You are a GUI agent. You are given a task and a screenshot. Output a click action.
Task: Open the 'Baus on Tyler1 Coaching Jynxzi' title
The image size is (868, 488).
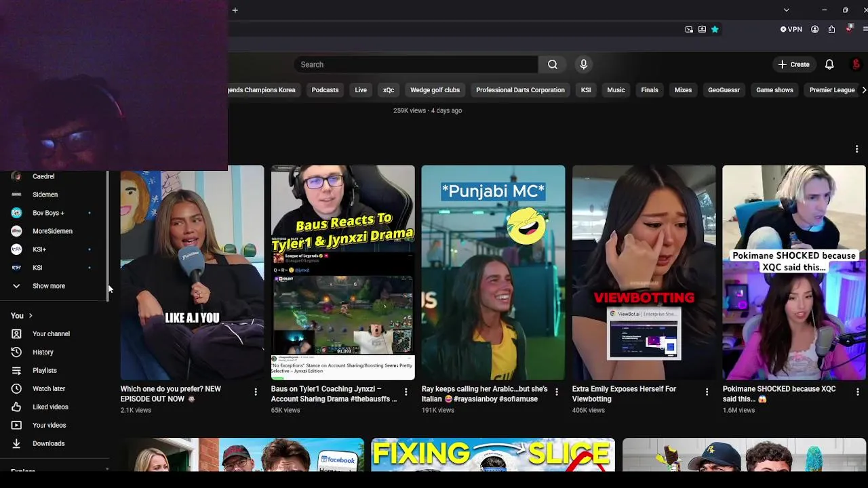coord(334,394)
